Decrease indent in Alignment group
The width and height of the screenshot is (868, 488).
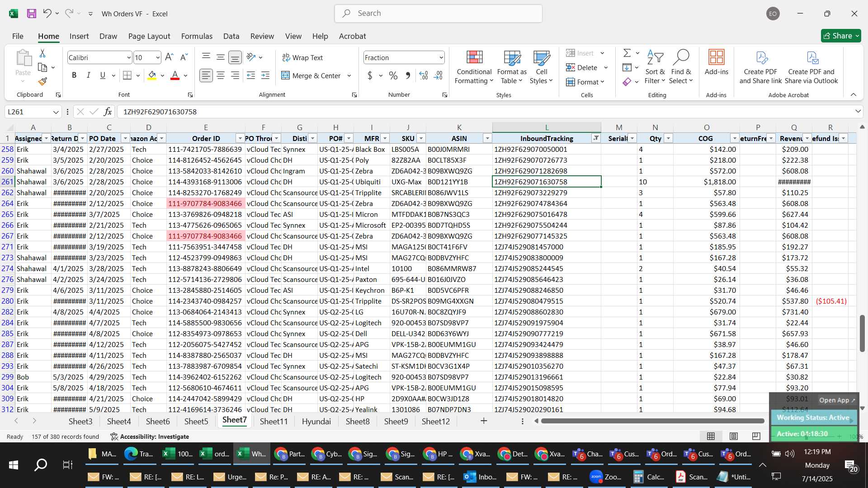(x=251, y=75)
